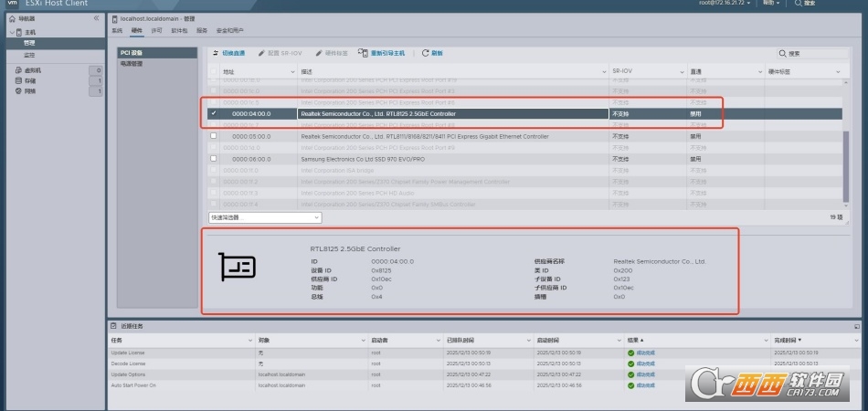The width and height of the screenshot is (868, 411).
Task: Click the 刷新 button label
Action: 437,53
